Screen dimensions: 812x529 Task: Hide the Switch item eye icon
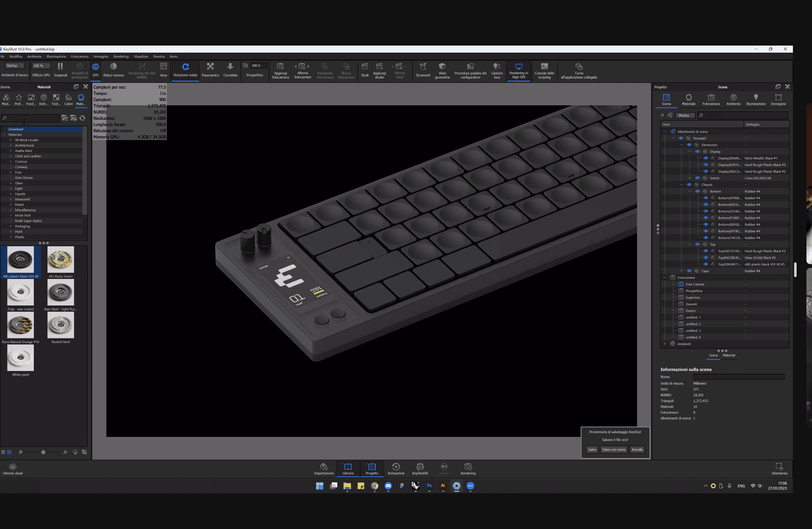[698, 178]
